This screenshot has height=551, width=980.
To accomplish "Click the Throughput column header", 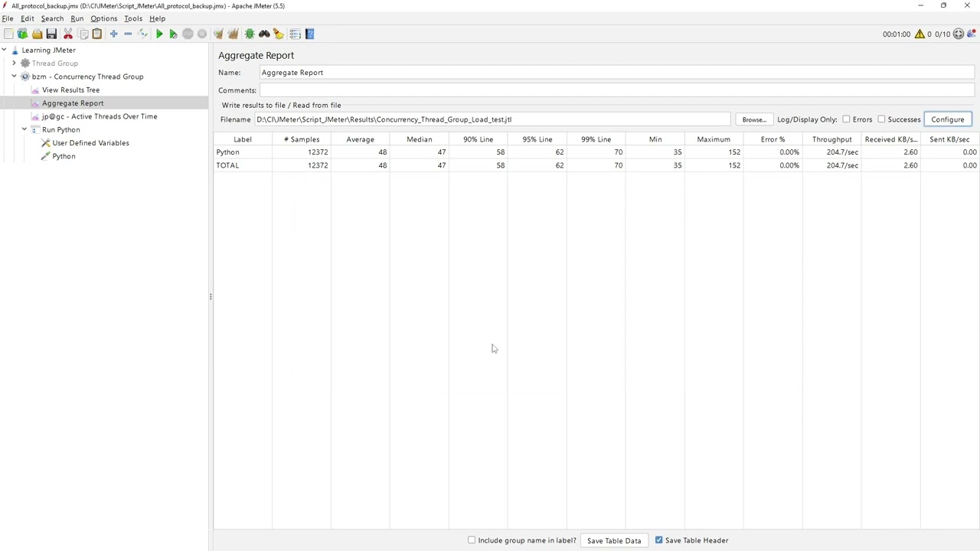I will (831, 139).
